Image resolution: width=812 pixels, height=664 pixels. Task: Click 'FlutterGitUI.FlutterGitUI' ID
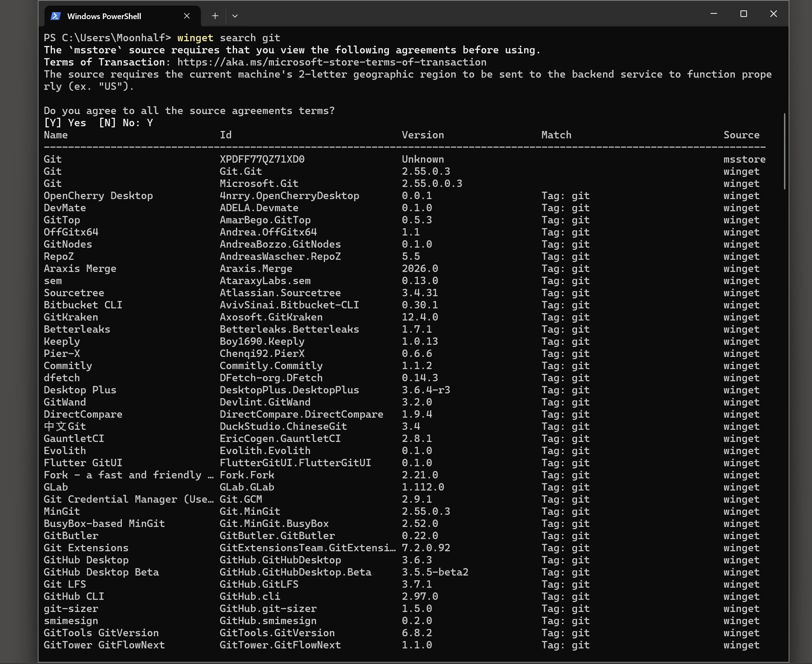tap(295, 463)
